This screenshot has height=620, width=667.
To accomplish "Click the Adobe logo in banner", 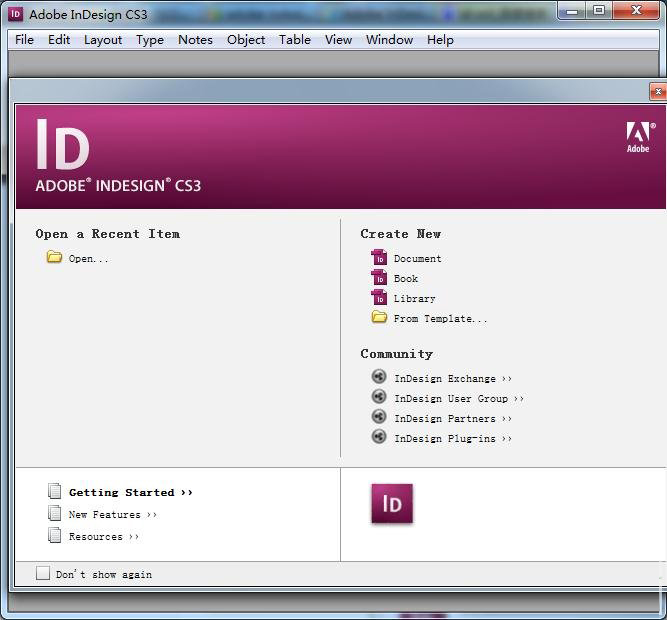I will click(639, 137).
